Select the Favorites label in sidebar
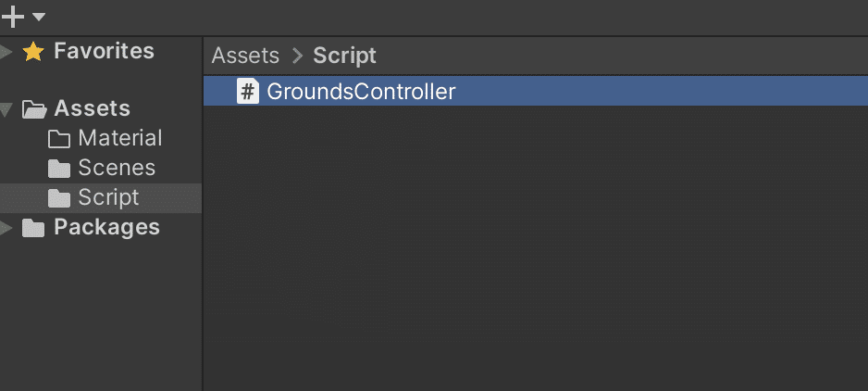Viewport: 868px width, 391px height. tap(104, 51)
